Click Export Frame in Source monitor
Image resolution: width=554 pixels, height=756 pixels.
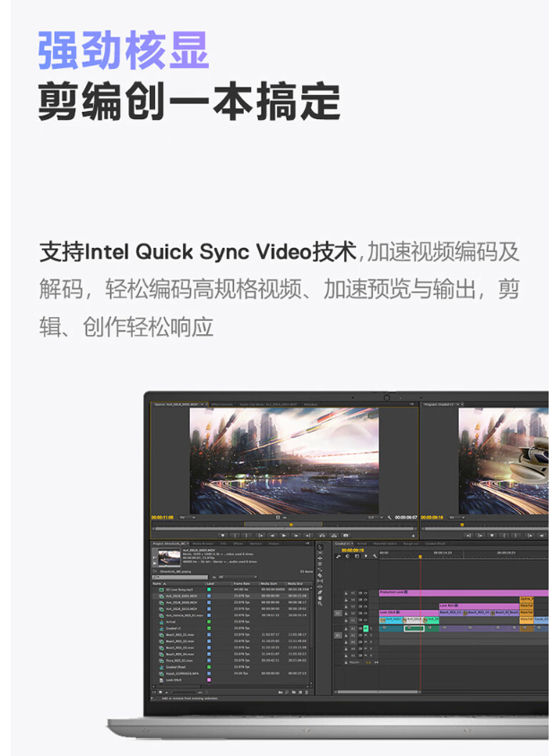(x=345, y=535)
